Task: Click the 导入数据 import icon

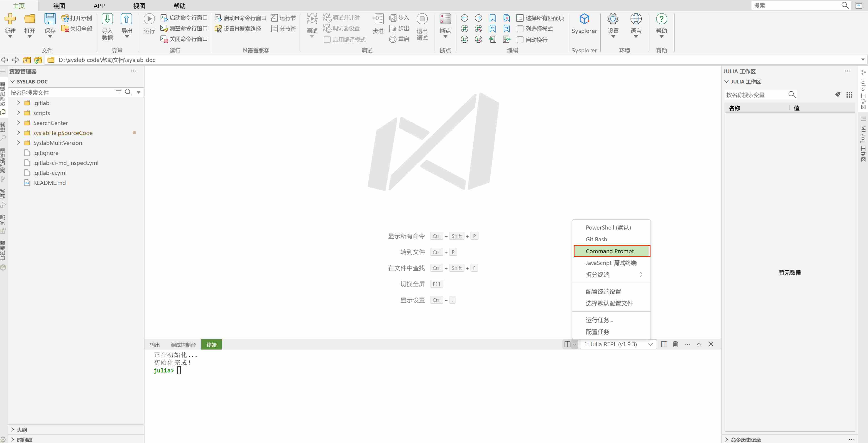Action: [107, 19]
